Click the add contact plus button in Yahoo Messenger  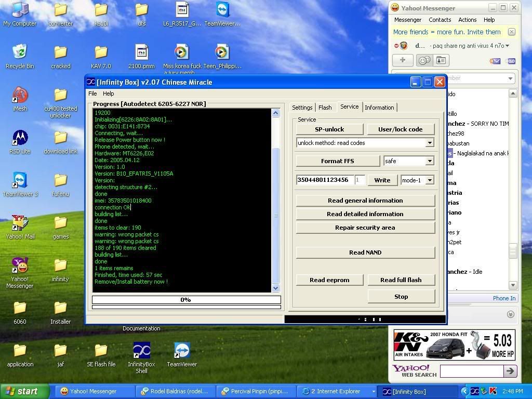tap(403, 60)
